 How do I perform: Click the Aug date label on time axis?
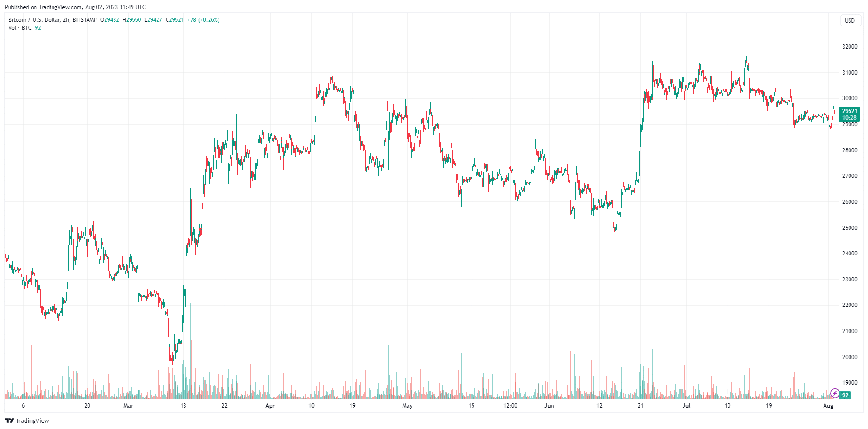[x=828, y=406]
